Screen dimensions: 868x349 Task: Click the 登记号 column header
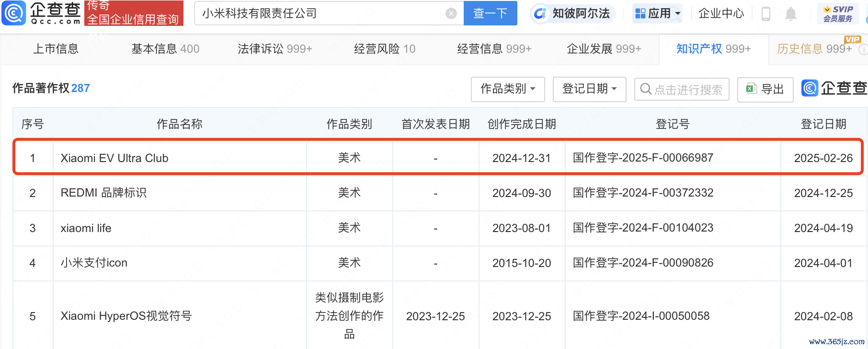click(x=673, y=124)
